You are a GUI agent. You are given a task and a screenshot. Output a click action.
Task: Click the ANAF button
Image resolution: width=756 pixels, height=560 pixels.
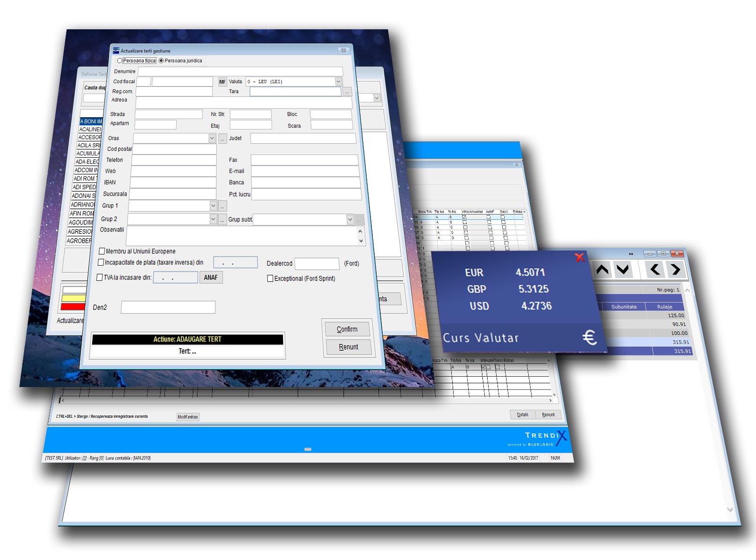211,277
